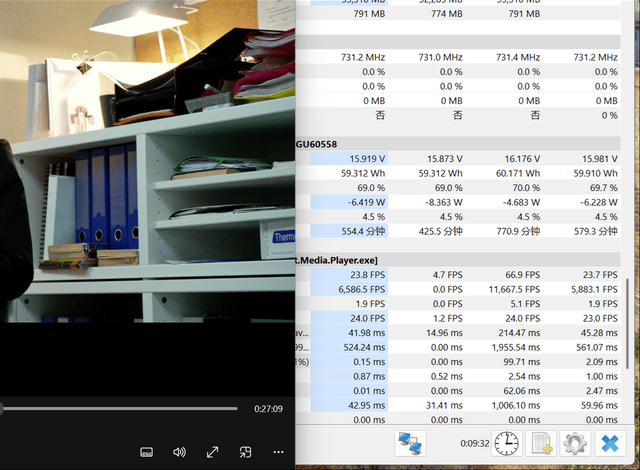The height and width of the screenshot is (470, 640).
Task: Start sensor logging with the document icon
Action: pyautogui.click(x=541, y=442)
